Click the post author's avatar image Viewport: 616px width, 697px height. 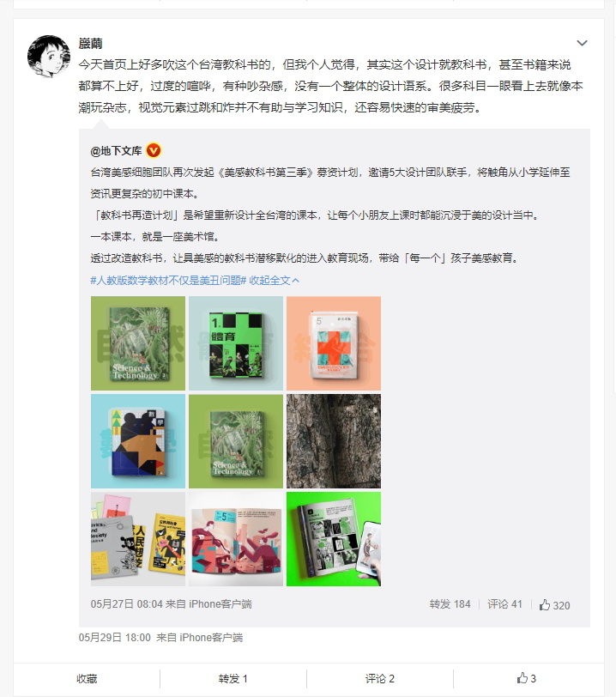click(49, 57)
